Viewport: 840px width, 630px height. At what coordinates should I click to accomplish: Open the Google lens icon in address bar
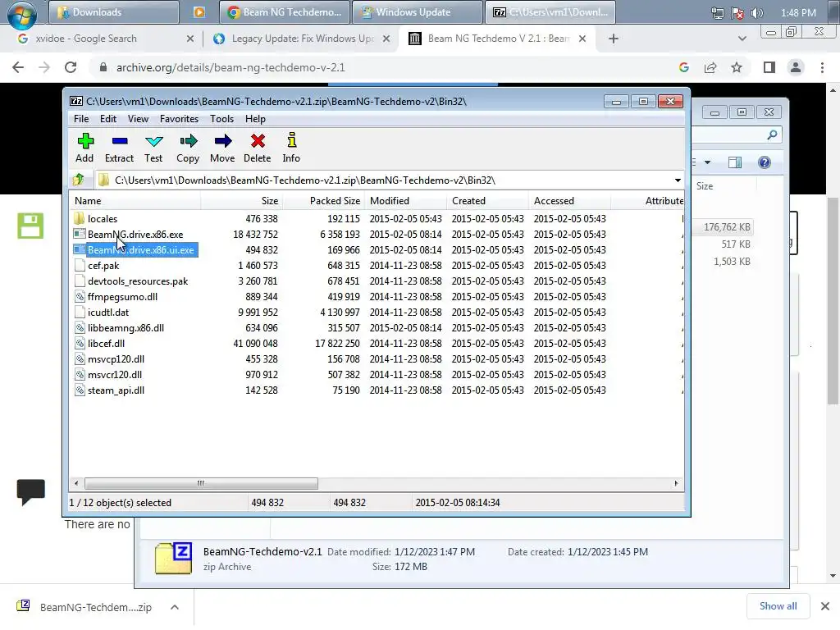(683, 67)
